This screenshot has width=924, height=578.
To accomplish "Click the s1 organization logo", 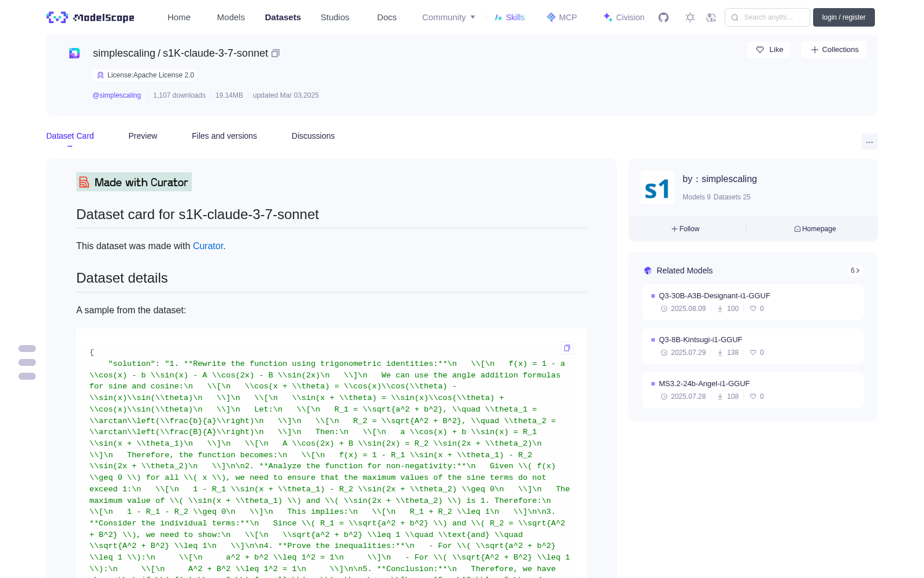I will [x=657, y=187].
